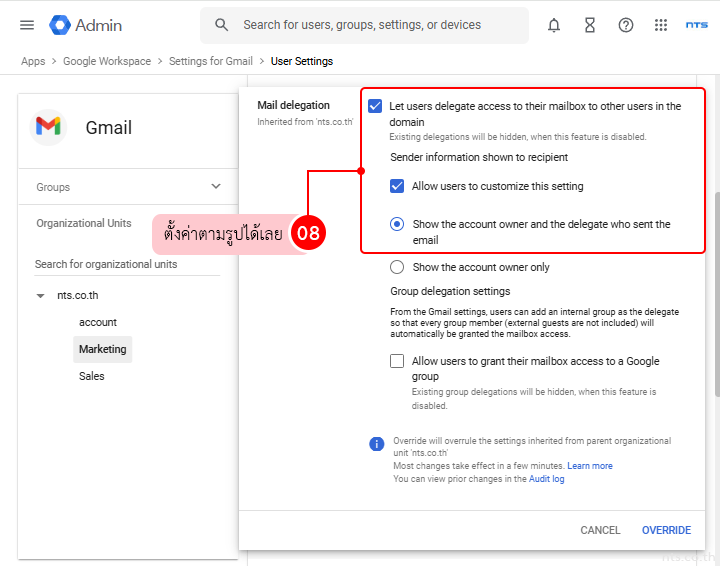
Task: Open the main hamburger menu
Action: click(x=27, y=25)
